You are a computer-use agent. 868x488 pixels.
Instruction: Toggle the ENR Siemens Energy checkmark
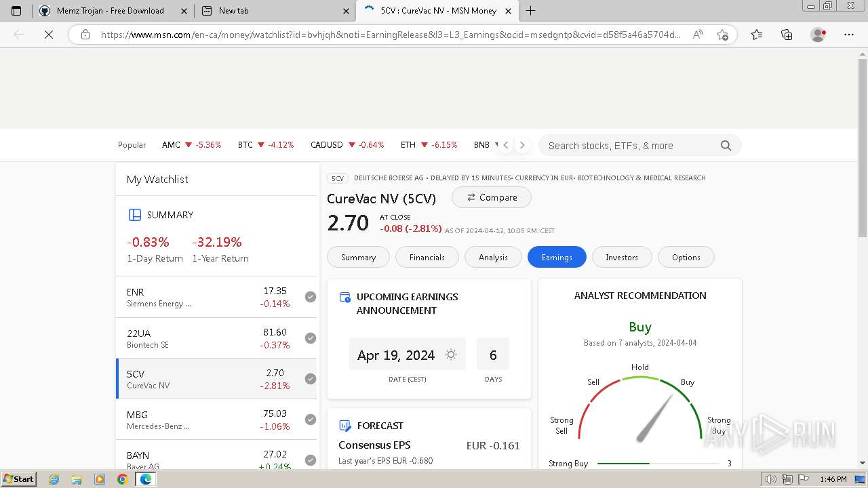[x=311, y=297]
